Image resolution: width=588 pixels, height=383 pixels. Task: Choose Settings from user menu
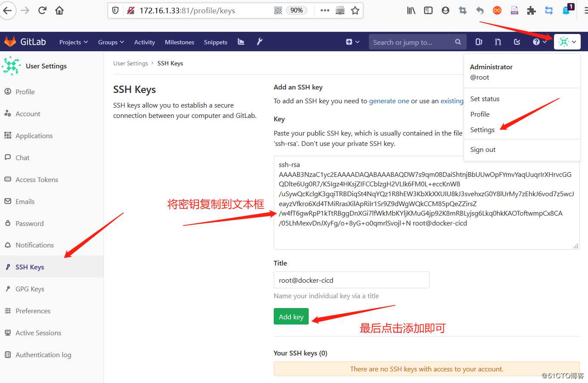[482, 130]
